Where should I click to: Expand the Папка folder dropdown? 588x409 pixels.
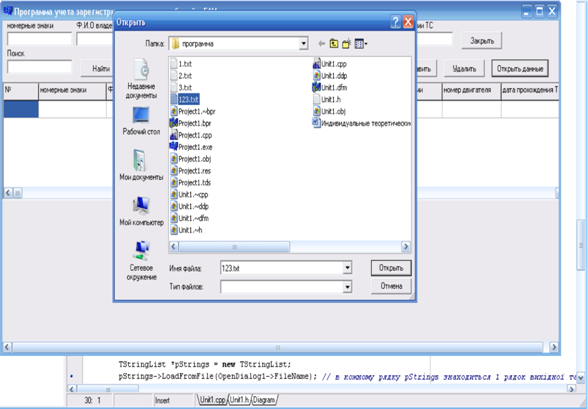(x=303, y=43)
